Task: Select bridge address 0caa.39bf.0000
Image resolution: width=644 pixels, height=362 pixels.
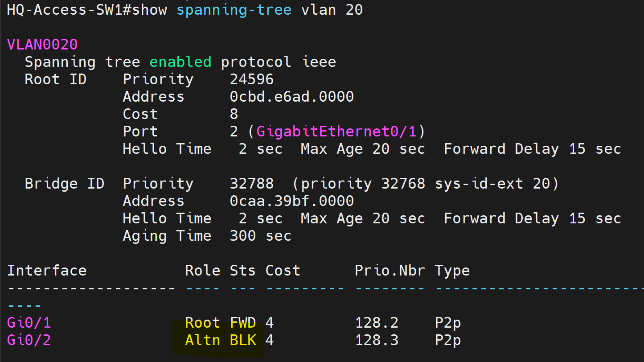Action: 292,201
